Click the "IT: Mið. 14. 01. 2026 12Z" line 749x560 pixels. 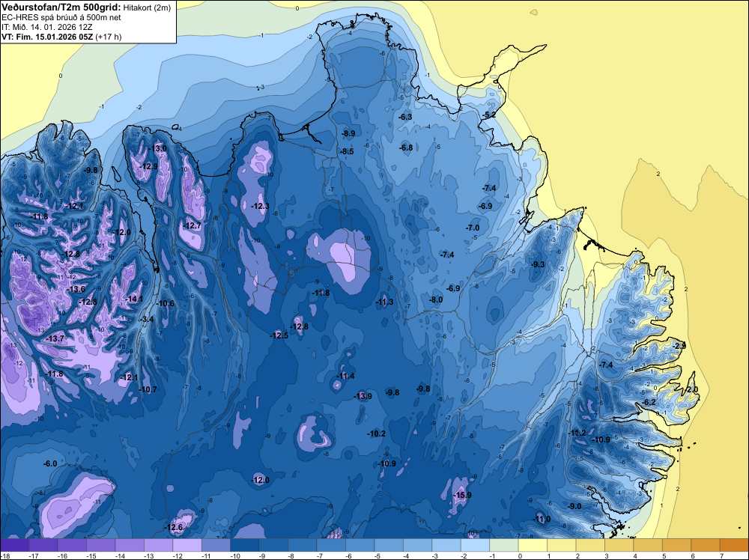click(x=46, y=27)
